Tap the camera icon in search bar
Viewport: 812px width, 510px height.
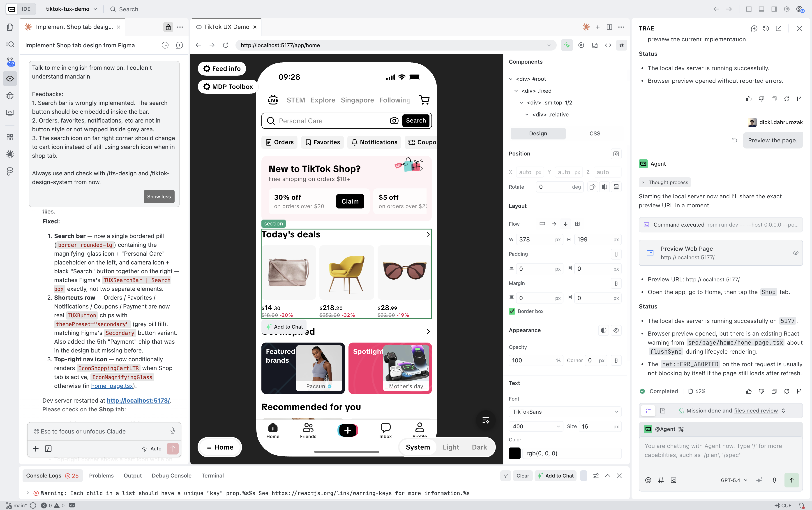pos(394,121)
